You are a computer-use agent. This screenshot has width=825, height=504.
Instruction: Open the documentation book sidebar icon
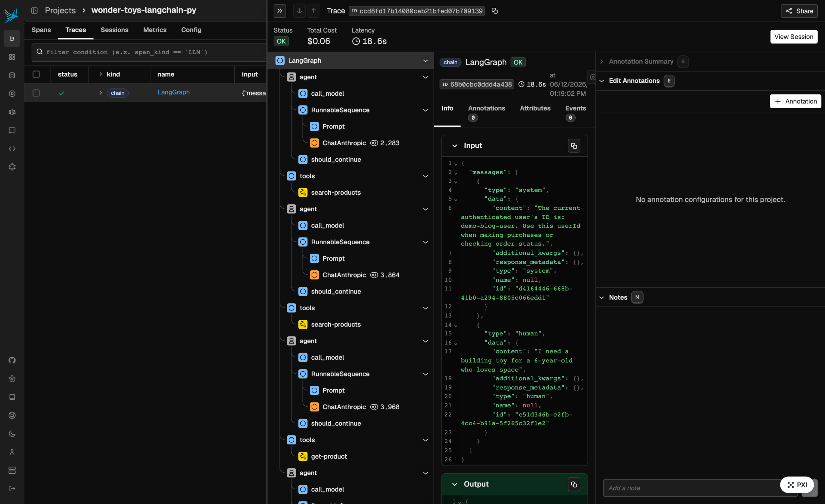coord(12,397)
